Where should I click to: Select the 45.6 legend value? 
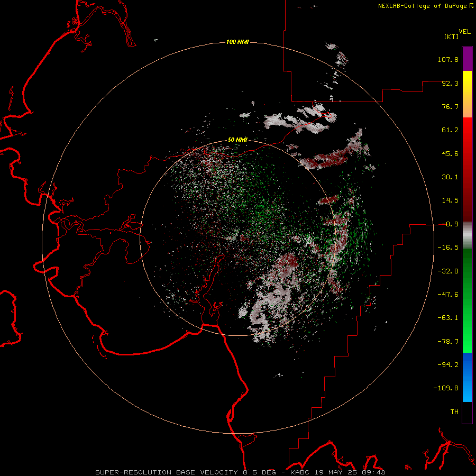coord(450,153)
